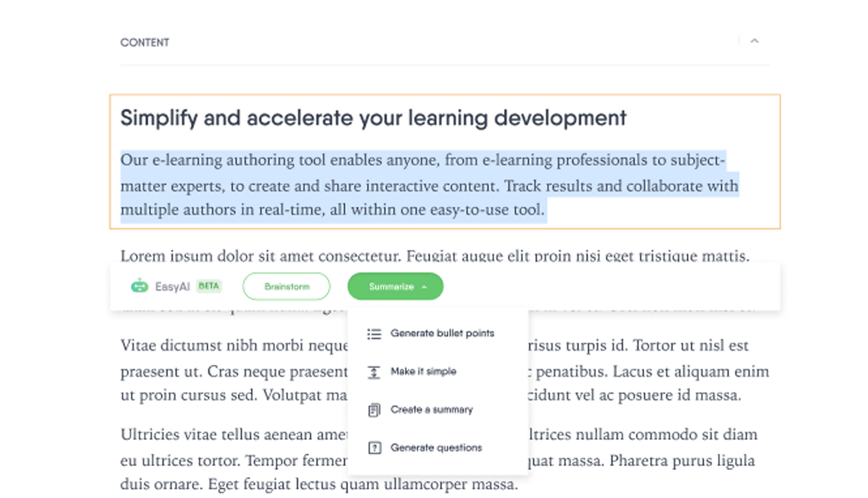
Task: Click the Make it simple icon
Action: coord(374,372)
